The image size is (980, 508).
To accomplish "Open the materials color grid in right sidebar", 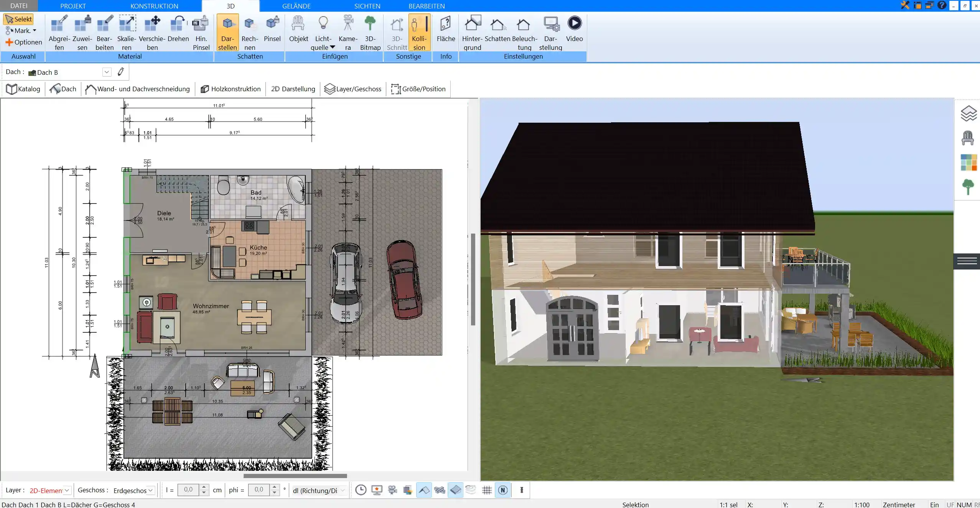I will tap(968, 163).
